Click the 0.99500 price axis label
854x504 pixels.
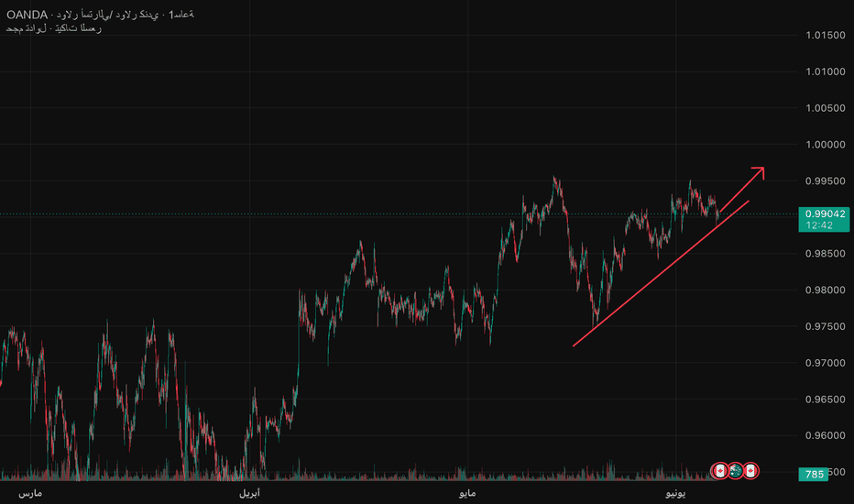825,181
